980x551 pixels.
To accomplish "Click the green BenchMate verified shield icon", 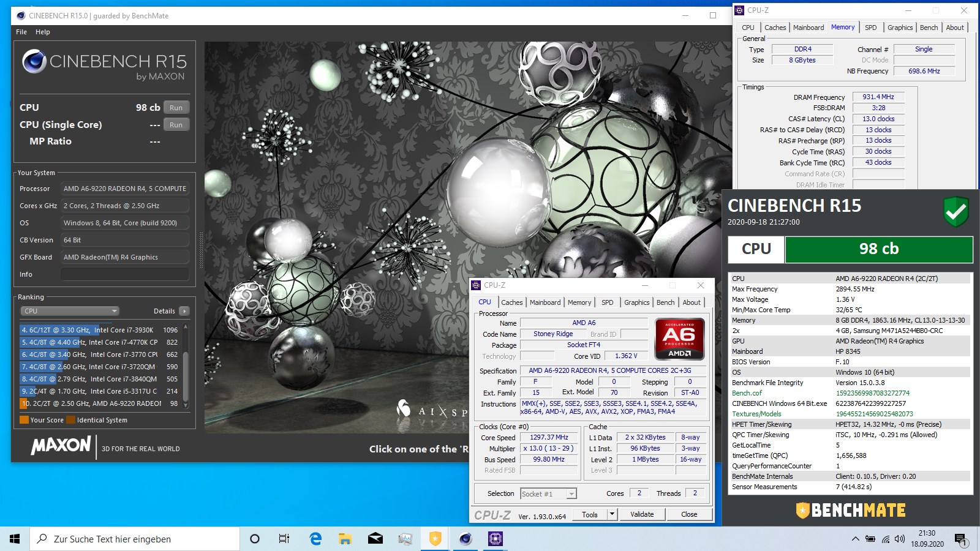I will coord(956,212).
